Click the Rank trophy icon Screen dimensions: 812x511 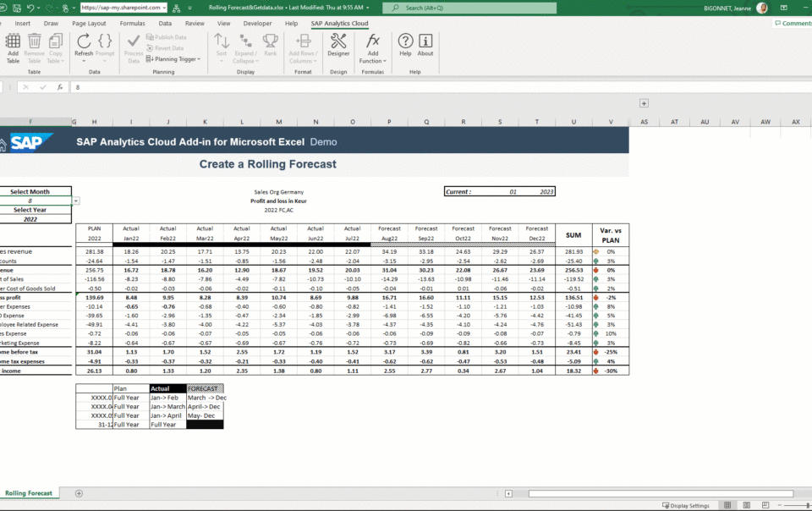271,41
